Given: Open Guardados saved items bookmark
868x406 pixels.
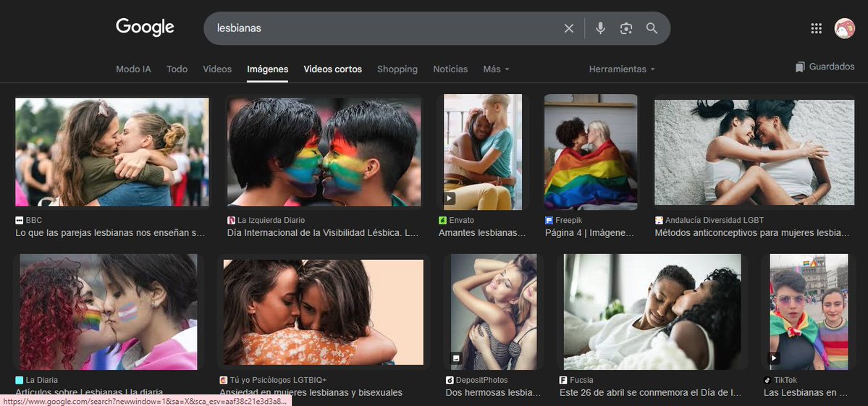Looking at the screenshot, I should point(825,67).
